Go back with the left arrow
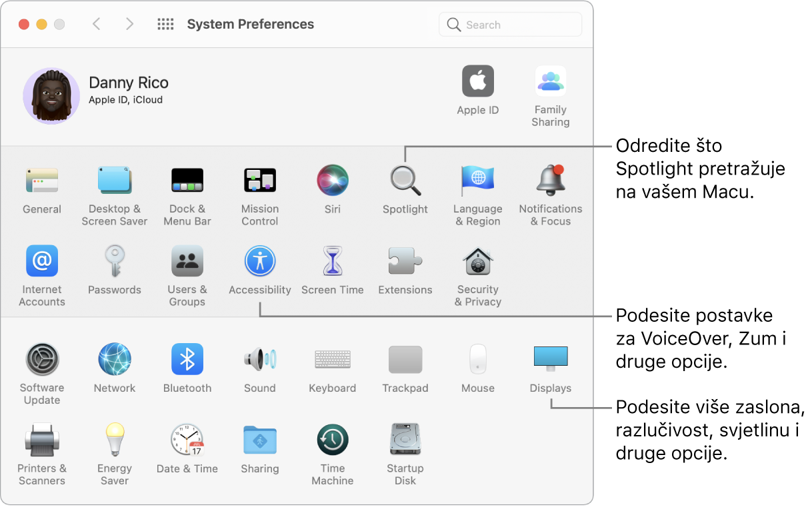The image size is (812, 507). point(97,25)
